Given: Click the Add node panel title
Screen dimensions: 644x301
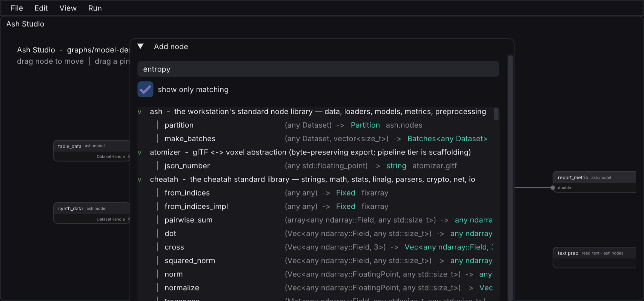Looking at the screenshot, I should click(x=171, y=46).
